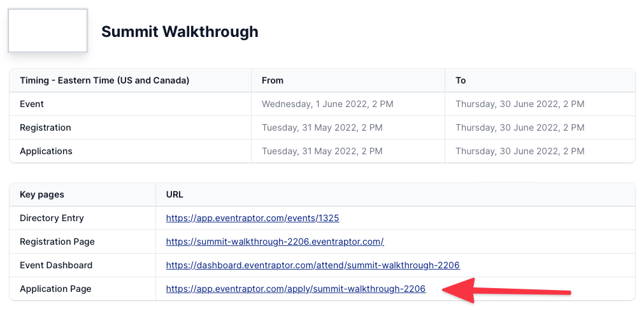Click the Key pages column header
This screenshot has height=311, width=644.
pyautogui.click(x=42, y=194)
